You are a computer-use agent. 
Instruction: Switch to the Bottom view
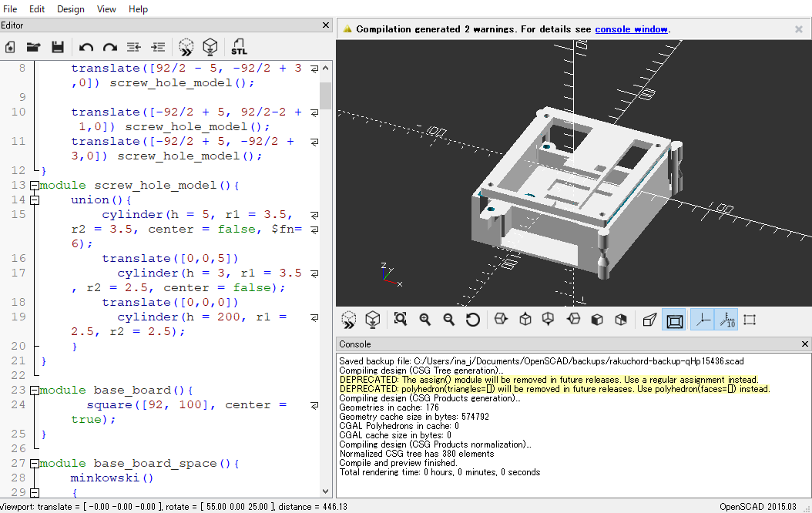[x=549, y=319]
